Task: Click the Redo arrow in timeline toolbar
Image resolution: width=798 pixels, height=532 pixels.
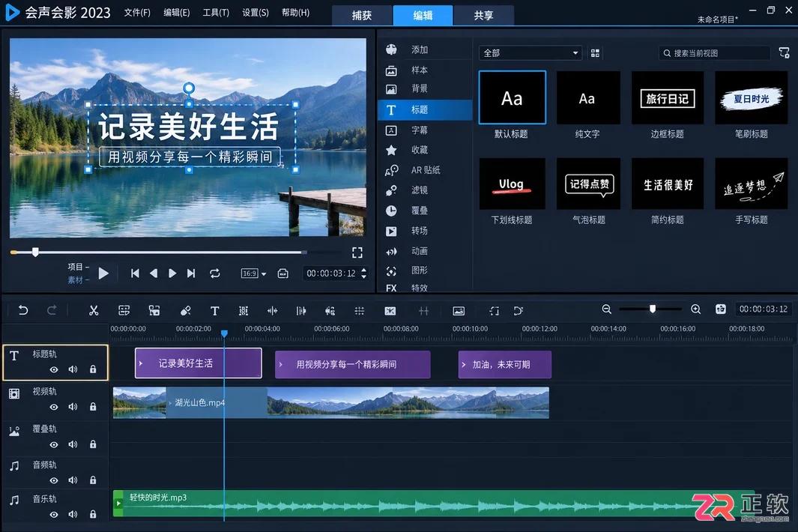Action: tap(52, 310)
